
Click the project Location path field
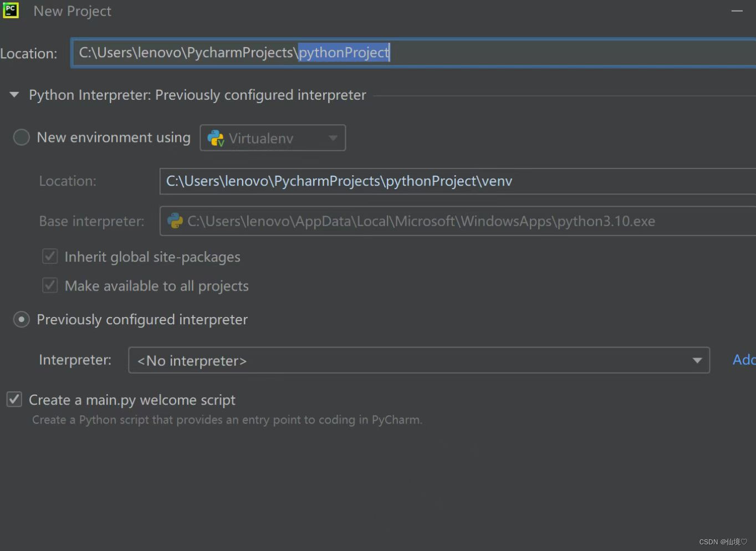(413, 53)
